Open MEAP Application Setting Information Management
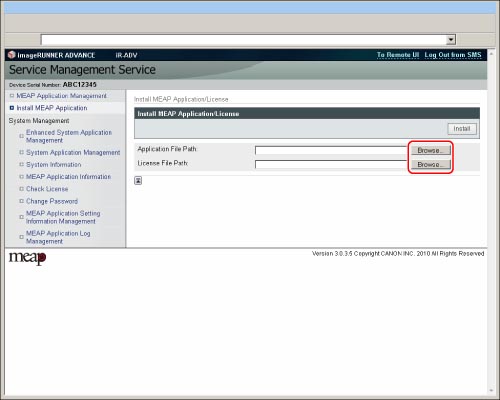This screenshot has width=500, height=400. click(63, 217)
